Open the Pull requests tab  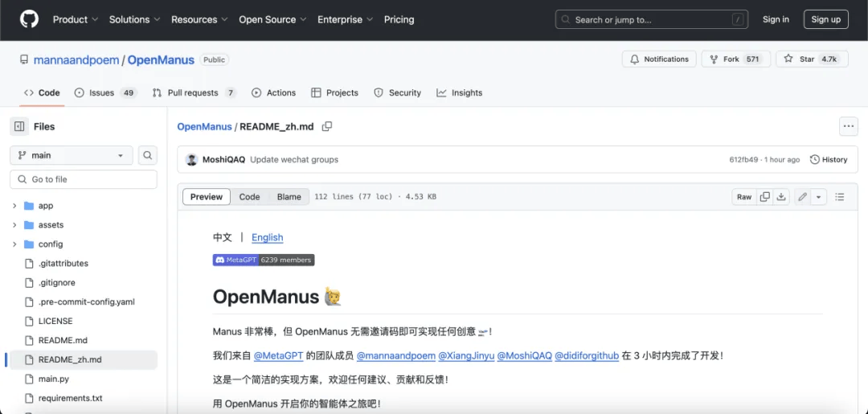pyautogui.click(x=194, y=93)
